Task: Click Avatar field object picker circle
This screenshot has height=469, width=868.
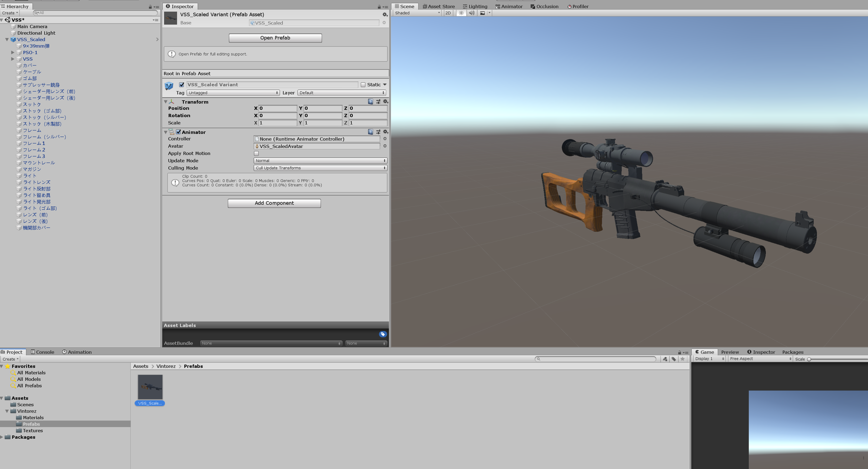Action: coord(385,146)
